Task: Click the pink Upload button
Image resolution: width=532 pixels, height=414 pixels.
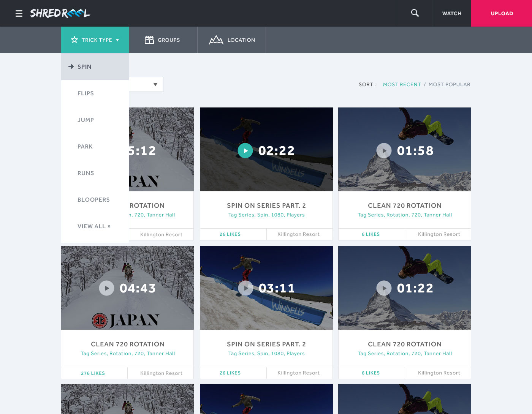Action: point(502,13)
